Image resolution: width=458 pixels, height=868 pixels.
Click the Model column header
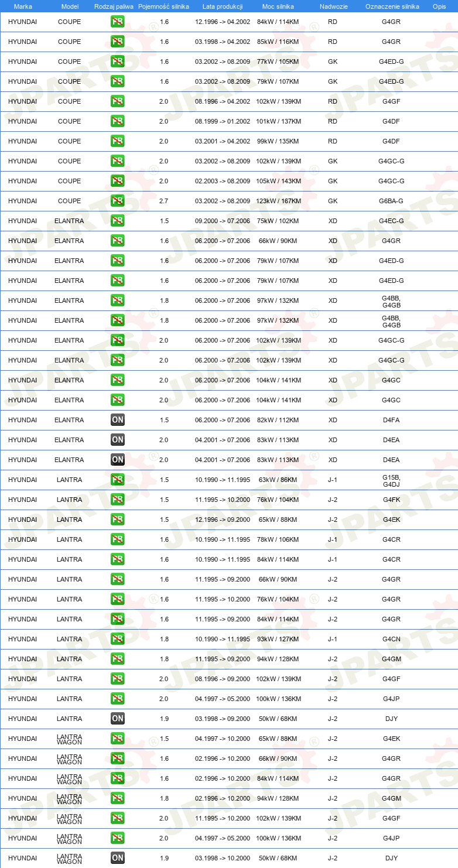tap(70, 6)
